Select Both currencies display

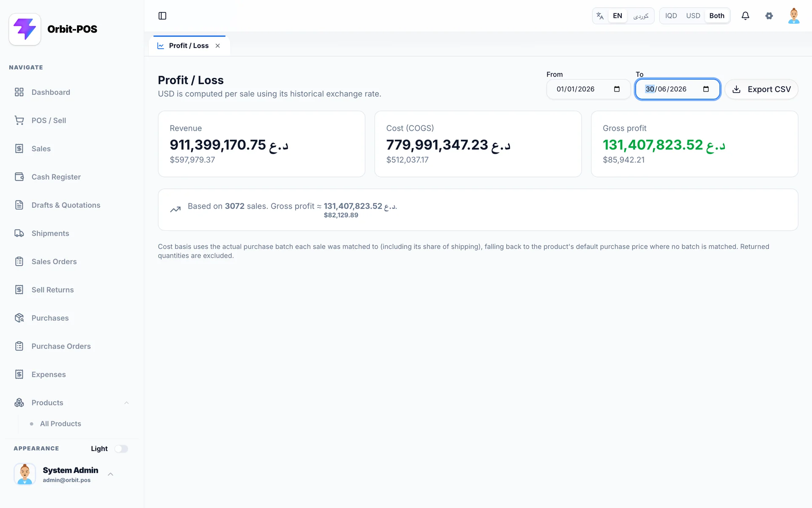pos(717,16)
